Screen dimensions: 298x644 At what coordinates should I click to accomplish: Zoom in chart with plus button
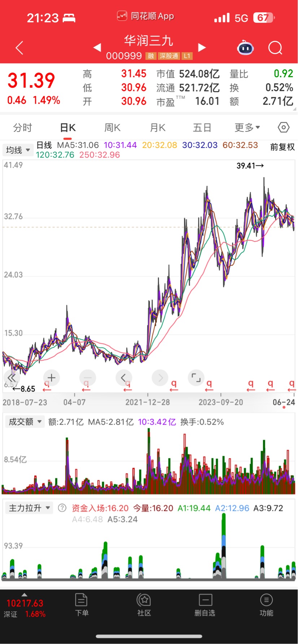click(x=51, y=378)
